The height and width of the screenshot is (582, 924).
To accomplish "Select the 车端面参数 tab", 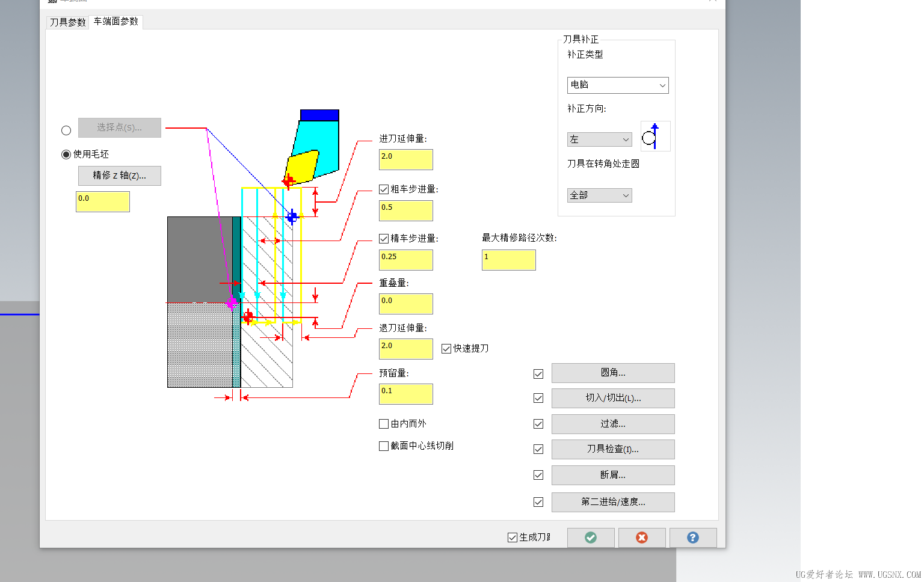I will coord(116,22).
